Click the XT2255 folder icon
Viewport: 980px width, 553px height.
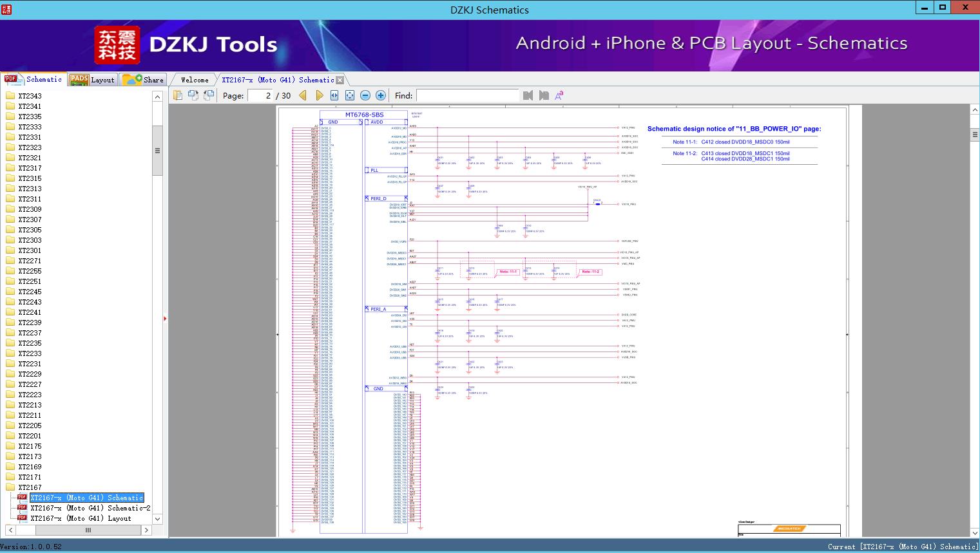[x=10, y=271]
